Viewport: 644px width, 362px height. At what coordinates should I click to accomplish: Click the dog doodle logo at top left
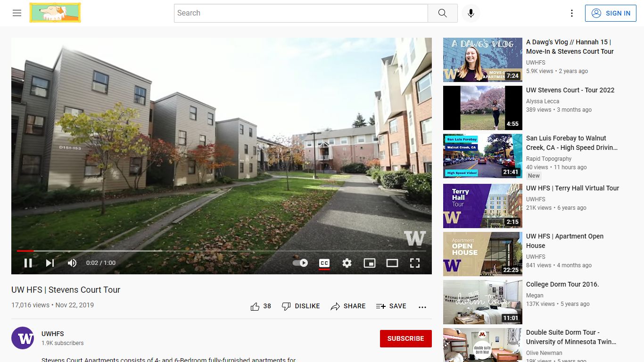point(55,13)
